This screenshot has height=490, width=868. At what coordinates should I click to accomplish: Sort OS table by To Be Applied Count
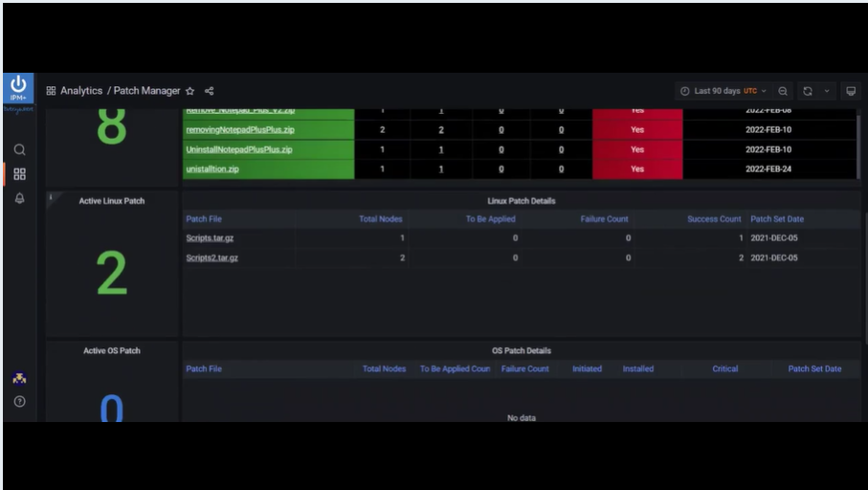click(x=455, y=368)
